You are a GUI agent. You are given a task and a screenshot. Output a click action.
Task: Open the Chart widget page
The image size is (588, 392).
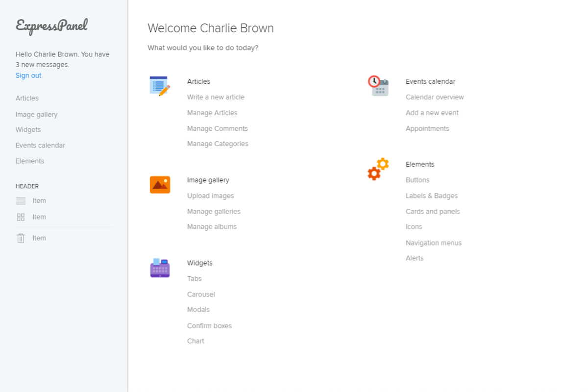point(196,341)
